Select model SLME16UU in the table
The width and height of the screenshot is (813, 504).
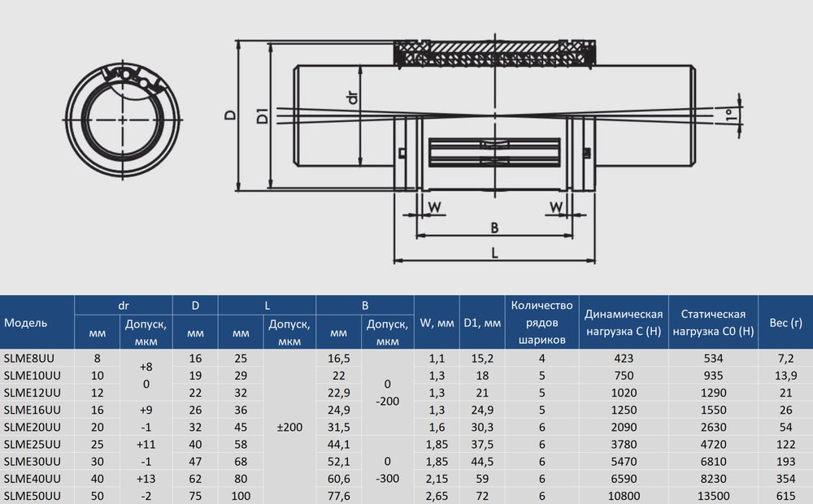[32, 410]
